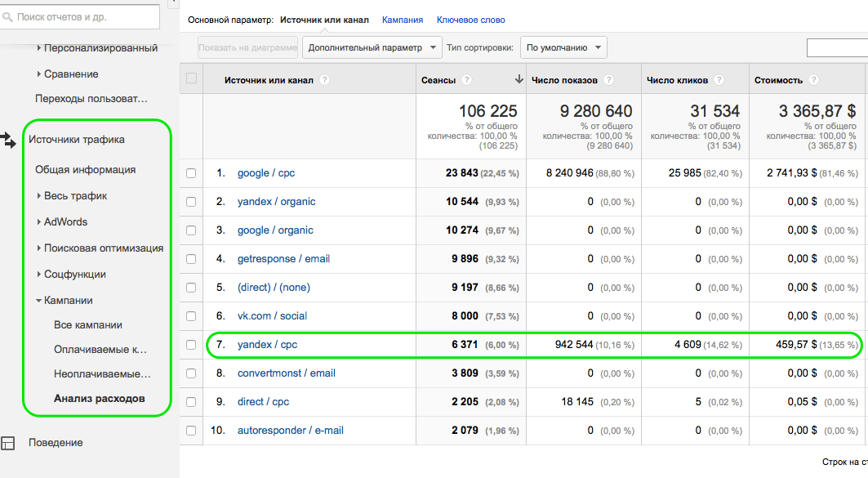868x478 pixels.
Task: Click the Поведение section icon
Action: [x=7, y=443]
